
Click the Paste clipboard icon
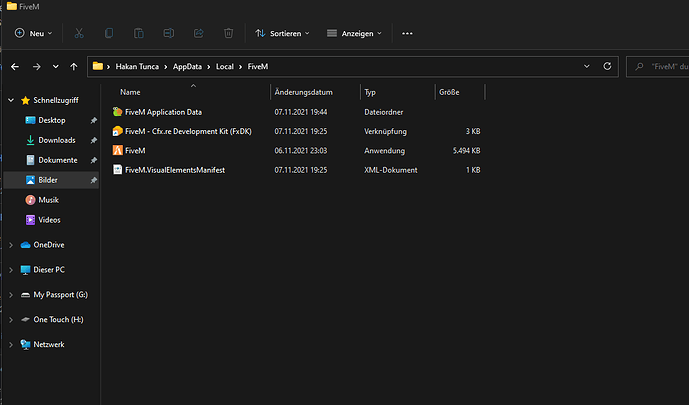click(140, 33)
